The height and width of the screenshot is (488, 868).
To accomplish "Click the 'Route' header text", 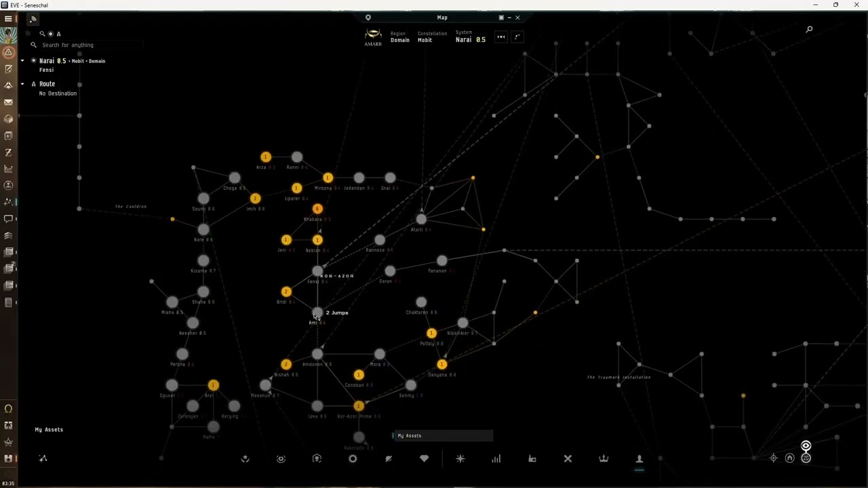I will pos(47,84).
